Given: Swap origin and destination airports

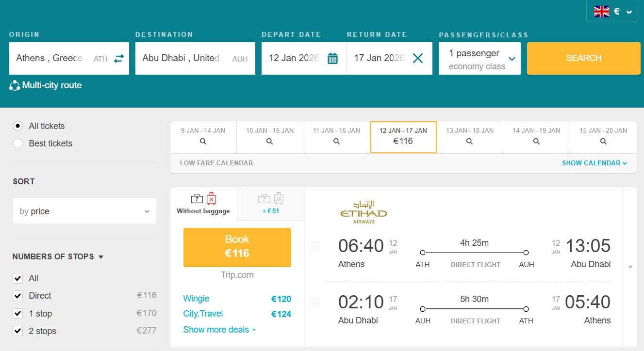Looking at the screenshot, I should [119, 58].
